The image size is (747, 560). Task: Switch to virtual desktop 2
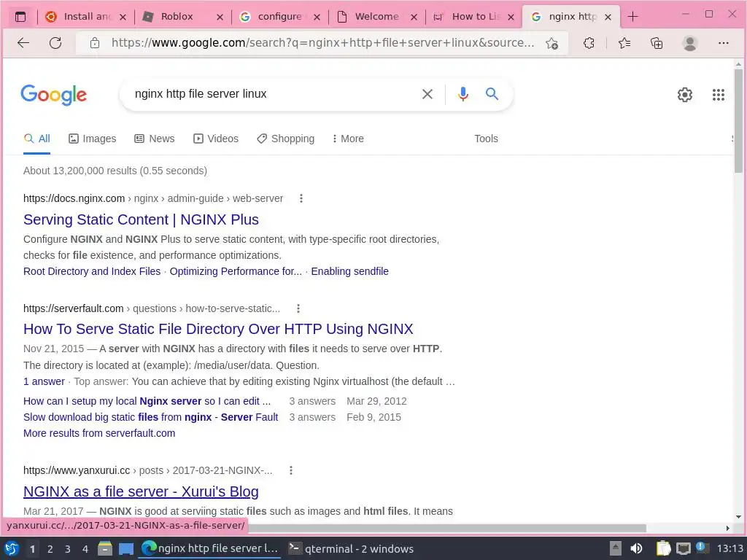(x=50, y=549)
